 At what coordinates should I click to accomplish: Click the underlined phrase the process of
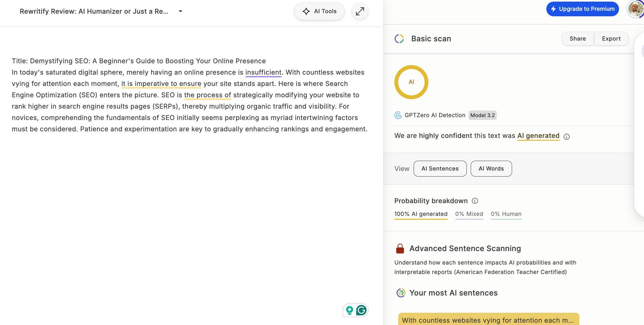tap(208, 95)
